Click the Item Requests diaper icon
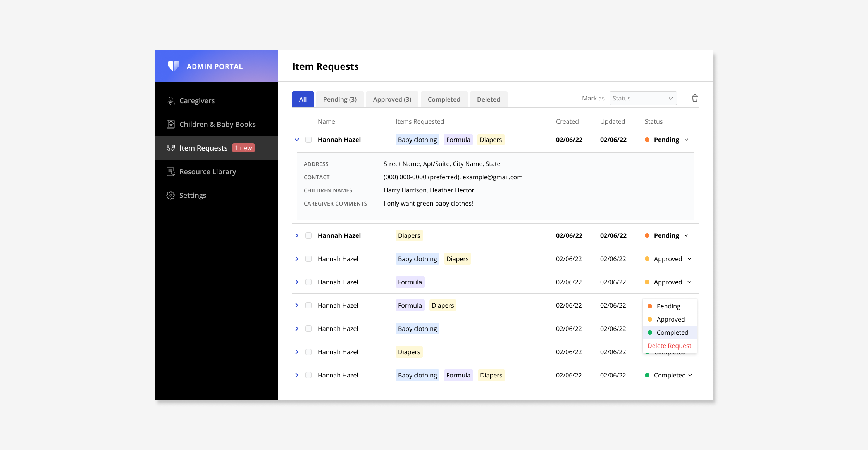The width and height of the screenshot is (868, 450). [x=170, y=148]
